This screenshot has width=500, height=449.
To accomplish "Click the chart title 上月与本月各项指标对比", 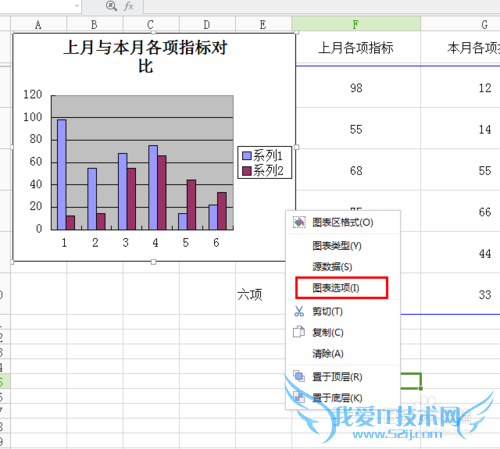I will click(x=145, y=56).
